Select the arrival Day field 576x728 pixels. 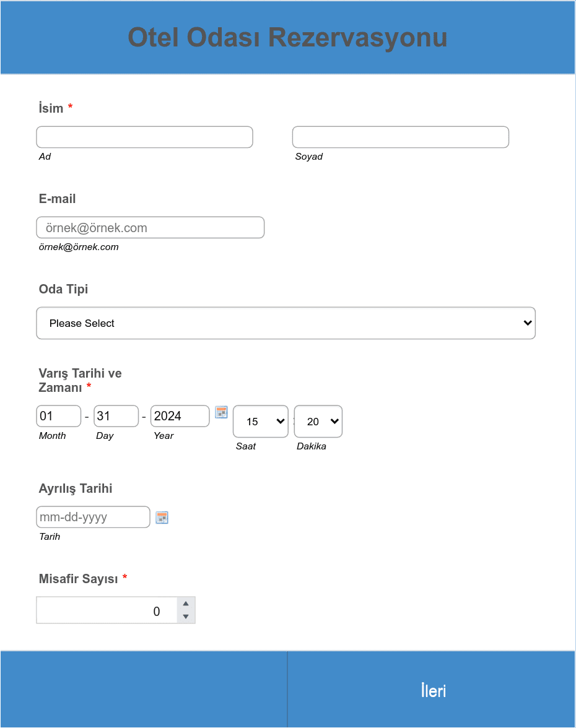(116, 416)
